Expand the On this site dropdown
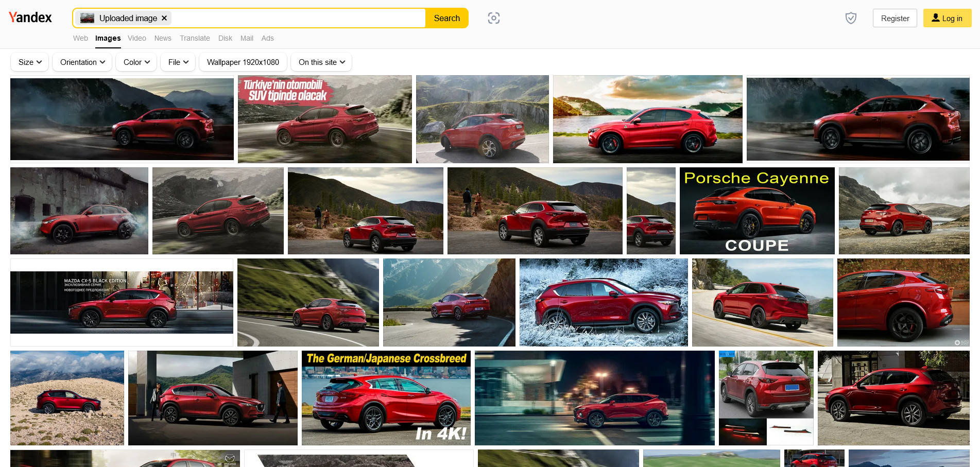 click(x=321, y=62)
